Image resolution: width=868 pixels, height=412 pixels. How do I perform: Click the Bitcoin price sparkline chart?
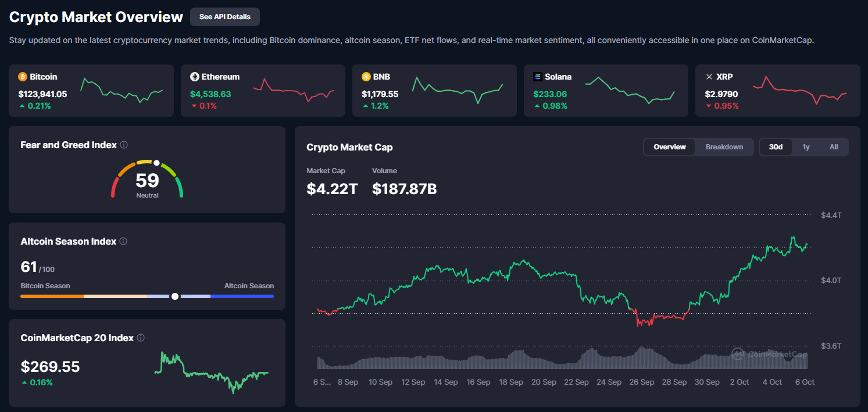(122, 90)
